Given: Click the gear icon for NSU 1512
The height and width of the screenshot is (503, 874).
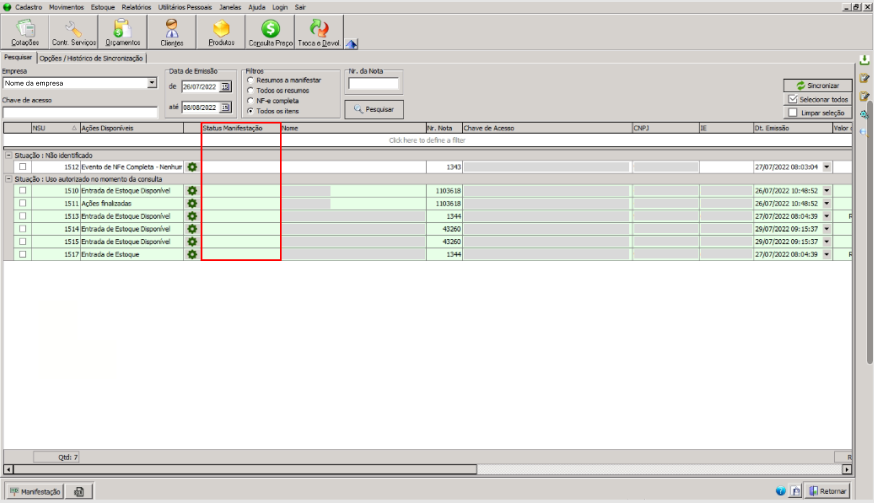Looking at the screenshot, I should [192, 167].
